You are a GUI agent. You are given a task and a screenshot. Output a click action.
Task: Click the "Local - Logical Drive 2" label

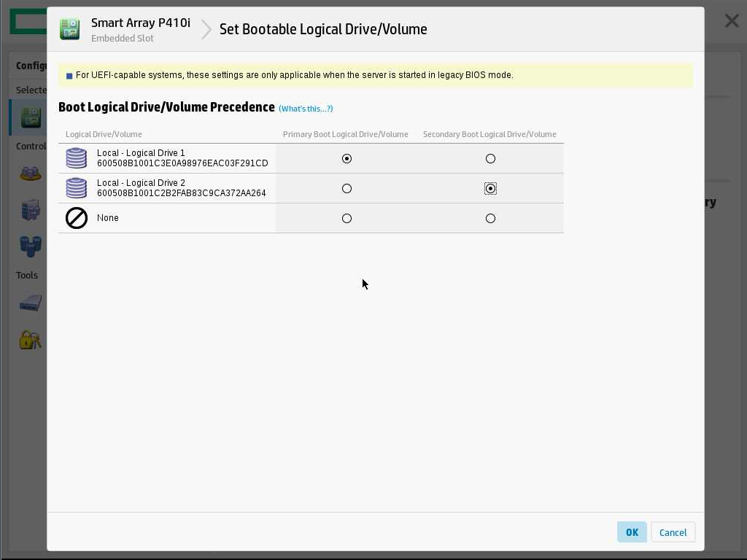pos(141,183)
